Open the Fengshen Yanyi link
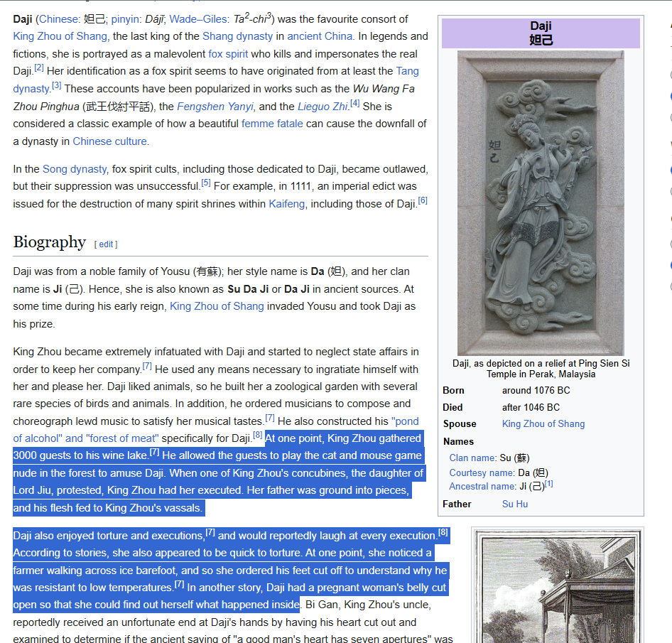The image size is (672, 643). (215, 107)
